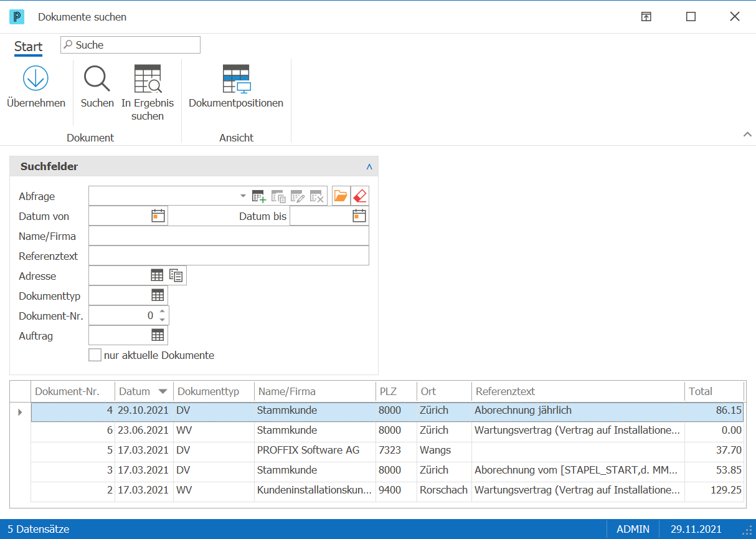Click the orange open-folder icon beside Abfrage

[341, 196]
